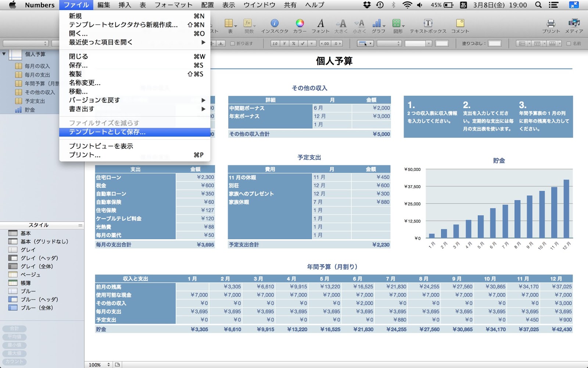This screenshot has width=588, height=368.
Task: Click the page view button beside zoom
Action: point(117,365)
